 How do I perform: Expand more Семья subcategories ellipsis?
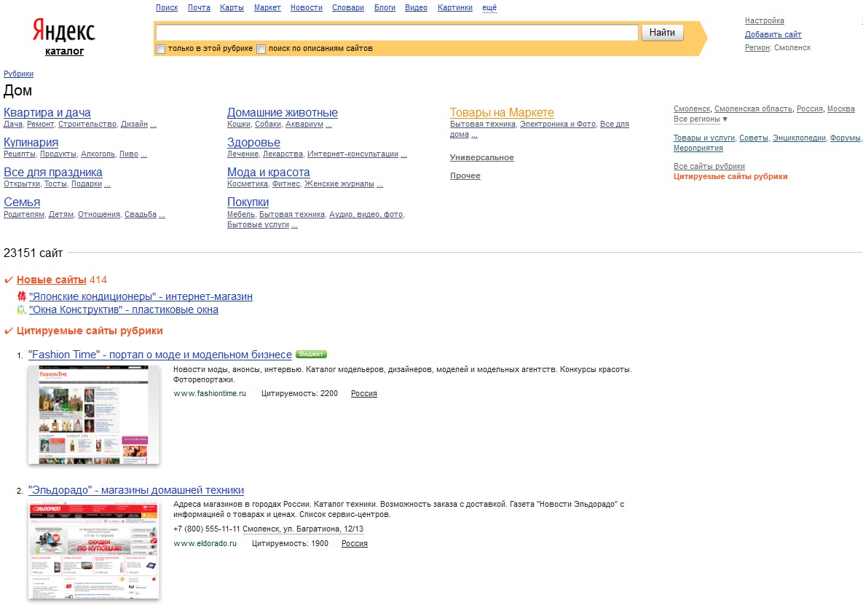(162, 215)
